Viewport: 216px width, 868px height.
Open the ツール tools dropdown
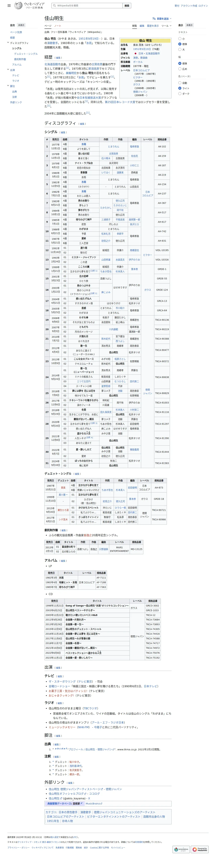166,26
